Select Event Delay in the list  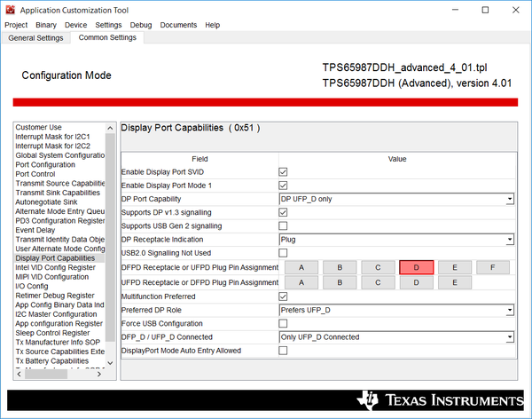click(x=35, y=230)
